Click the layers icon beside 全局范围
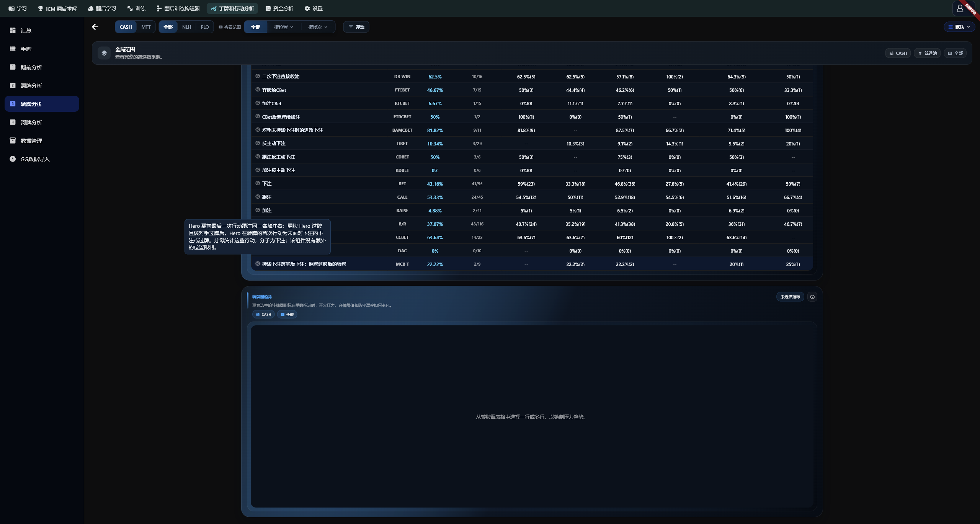The height and width of the screenshot is (524, 980). [x=104, y=53]
